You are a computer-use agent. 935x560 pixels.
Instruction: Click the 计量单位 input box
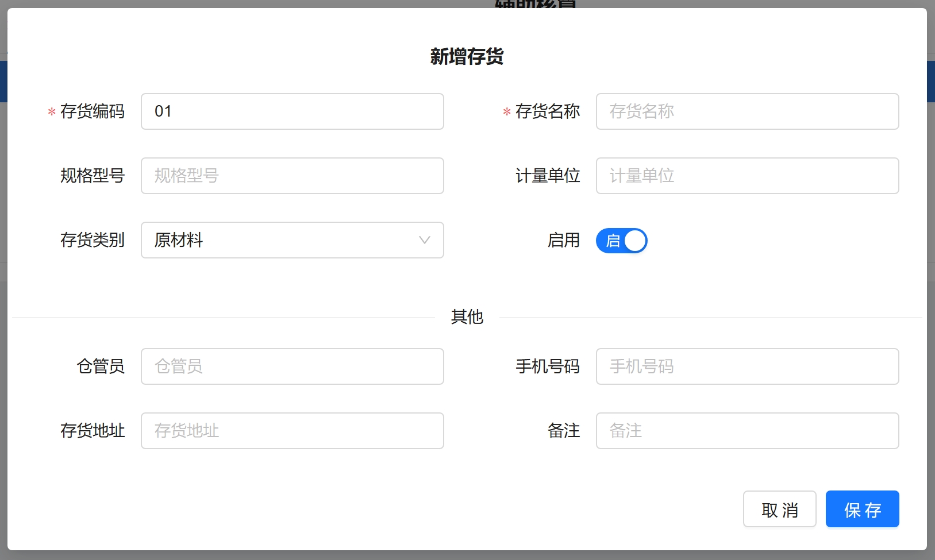(x=747, y=176)
